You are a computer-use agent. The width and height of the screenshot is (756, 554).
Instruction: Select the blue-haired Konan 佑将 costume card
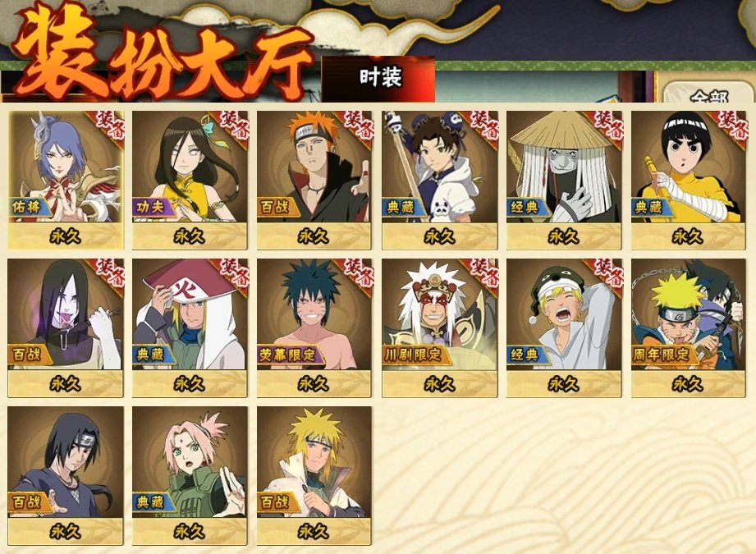click(x=66, y=181)
